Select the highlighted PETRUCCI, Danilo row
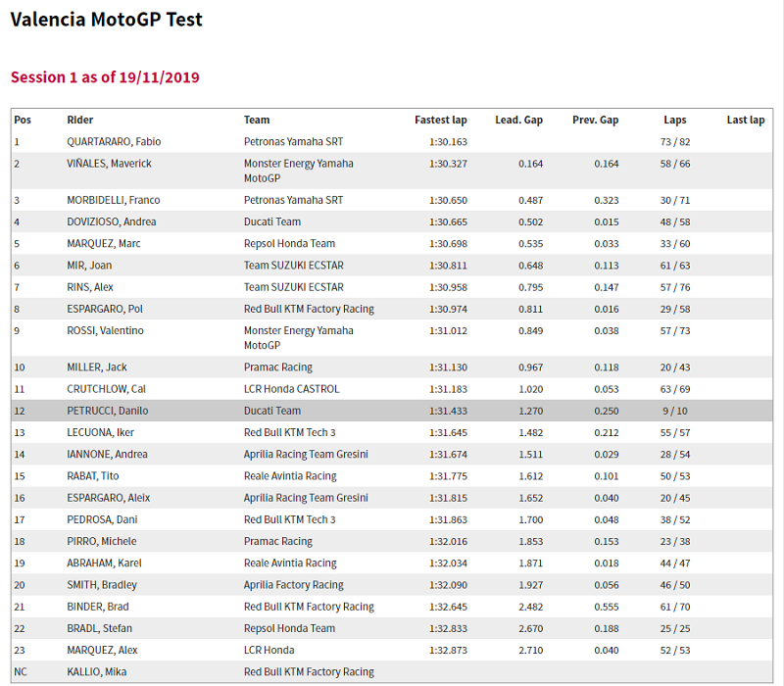This screenshot has height=686, width=784. [108, 412]
